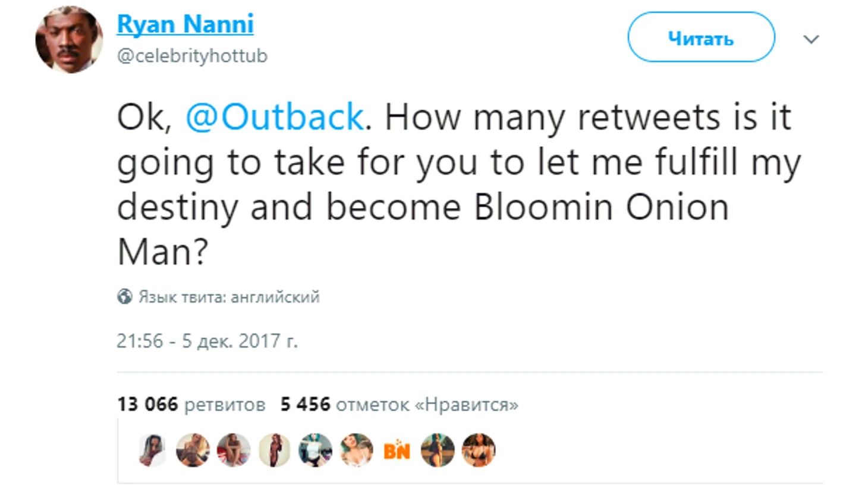Select the first retweeter avatar in the row

pos(152,450)
